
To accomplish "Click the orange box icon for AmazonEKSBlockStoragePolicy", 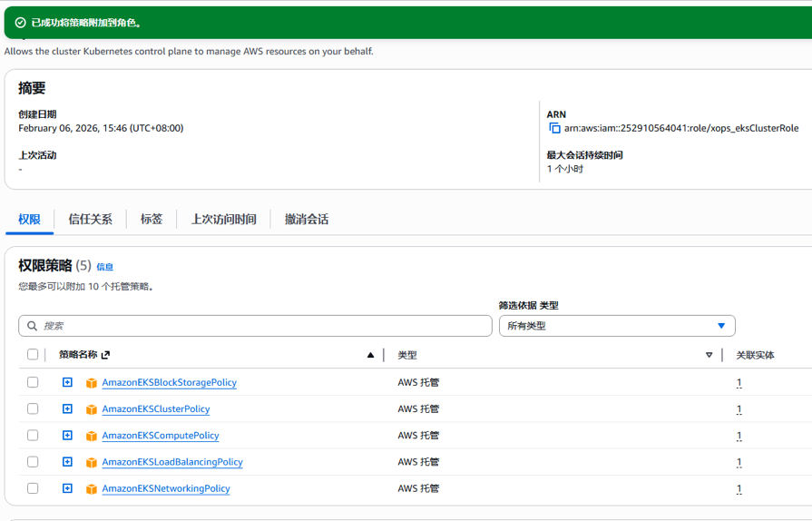I will 91,383.
